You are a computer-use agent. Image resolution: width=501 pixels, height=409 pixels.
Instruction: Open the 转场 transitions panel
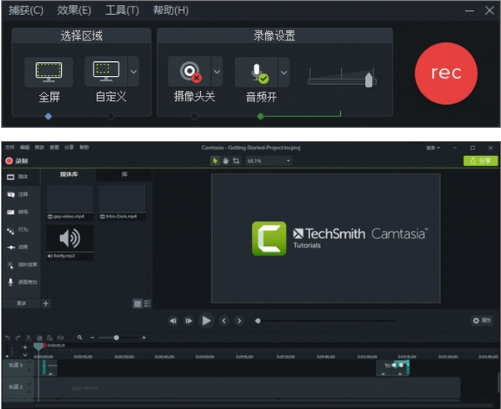(18, 212)
